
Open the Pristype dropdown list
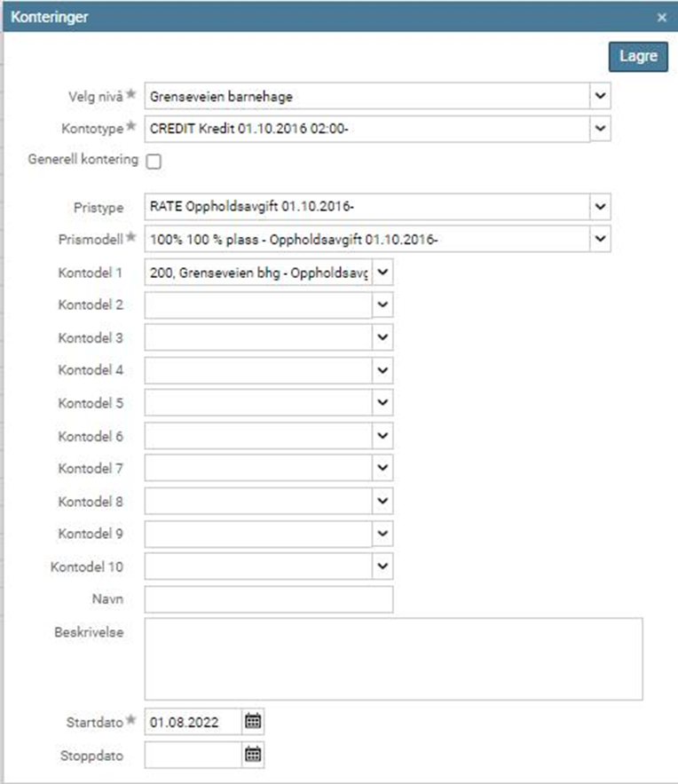(x=601, y=207)
